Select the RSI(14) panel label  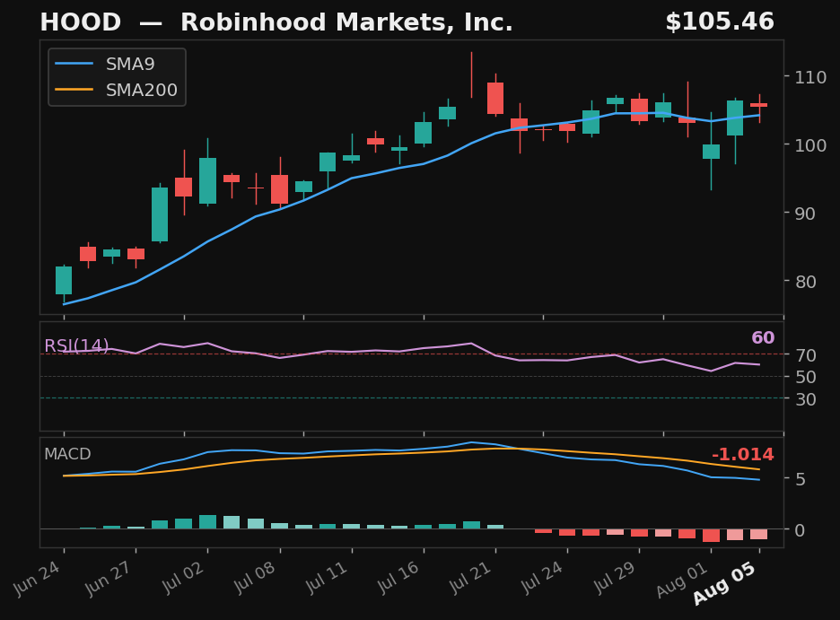(76, 345)
